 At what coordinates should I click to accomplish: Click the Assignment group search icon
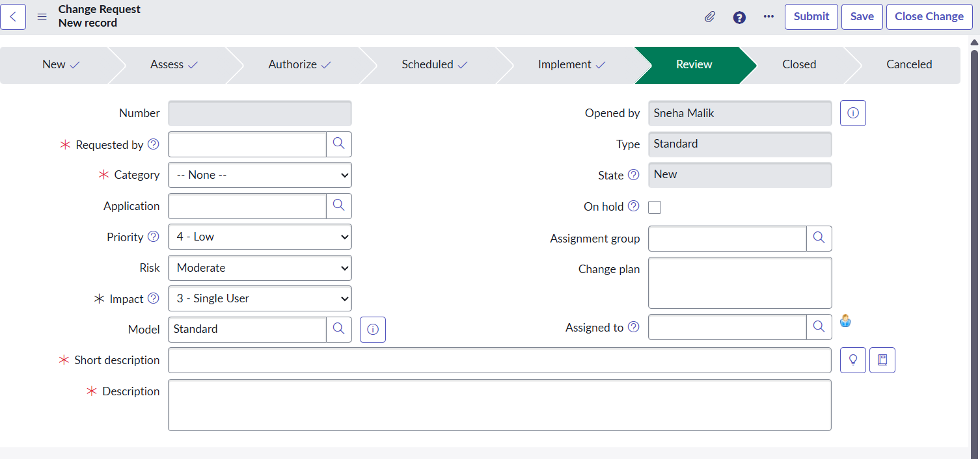click(819, 239)
